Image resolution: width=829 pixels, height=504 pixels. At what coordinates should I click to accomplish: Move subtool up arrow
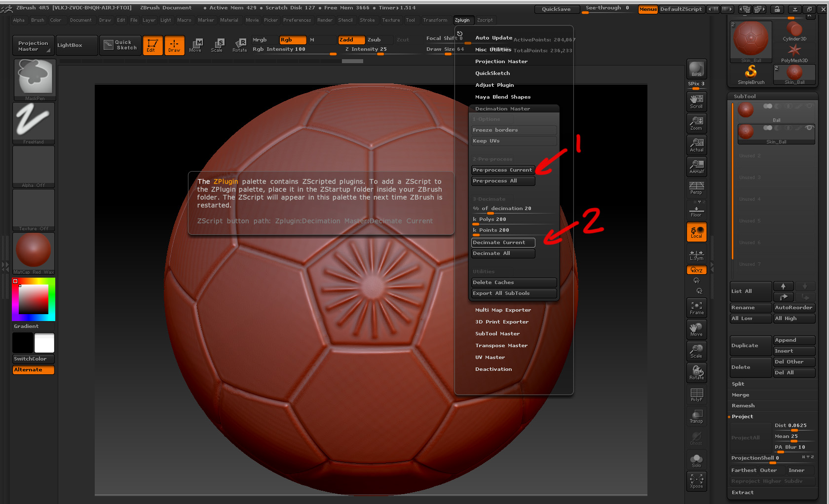(x=783, y=286)
